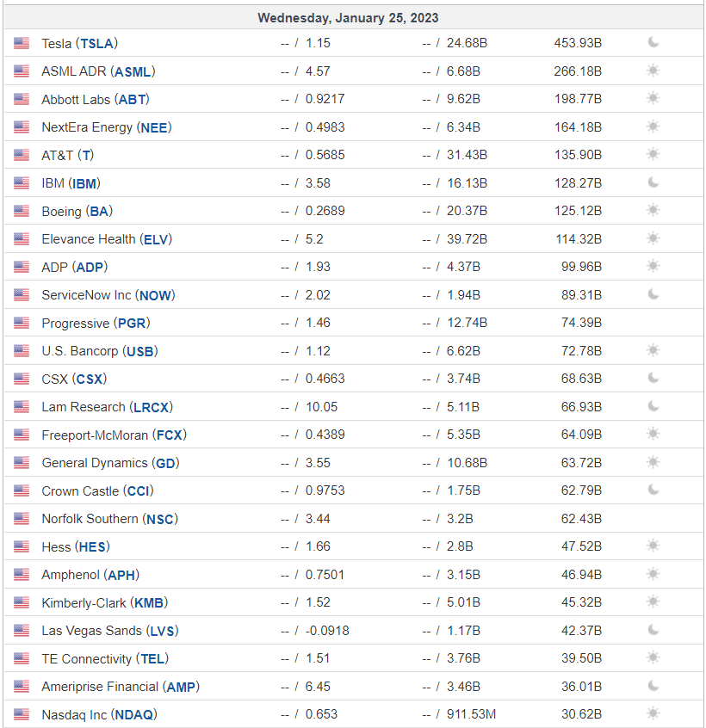Open the LRCX ticker link
Viewport: 706px width, 728px height.
(151, 407)
